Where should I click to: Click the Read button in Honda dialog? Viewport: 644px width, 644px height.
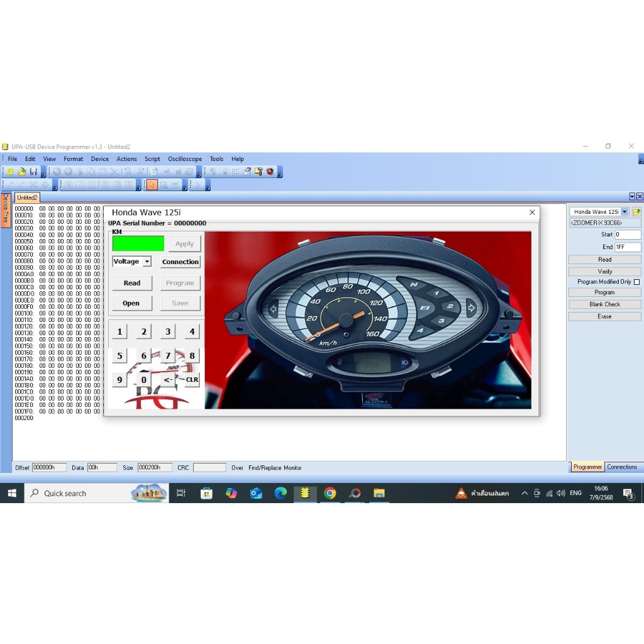point(132,283)
